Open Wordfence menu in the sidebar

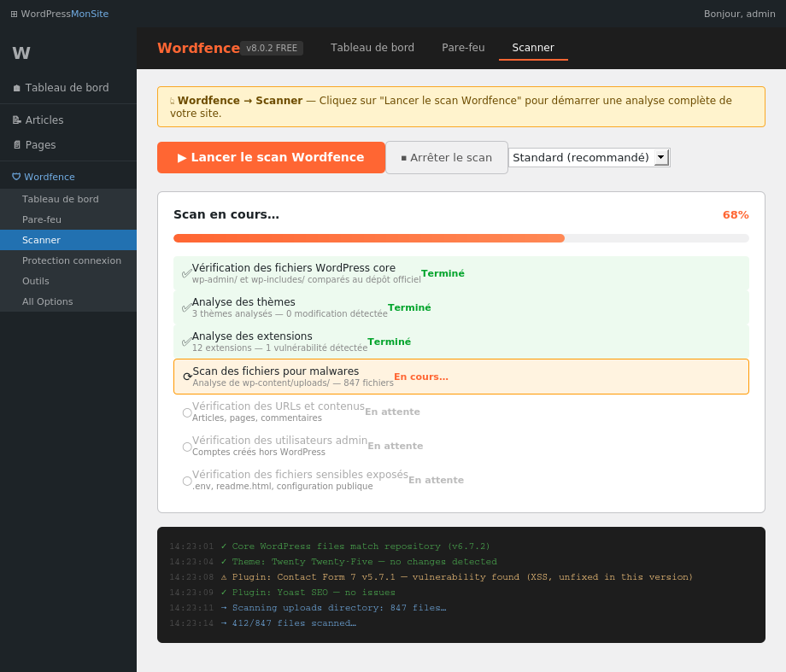(x=68, y=177)
